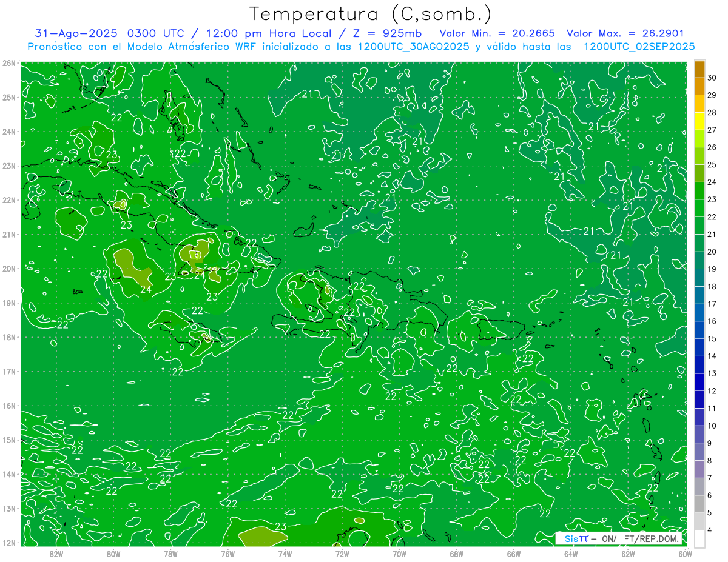Click the map title 'Temperatura (C,somb.)'
728x562 pixels.
pos(370,15)
